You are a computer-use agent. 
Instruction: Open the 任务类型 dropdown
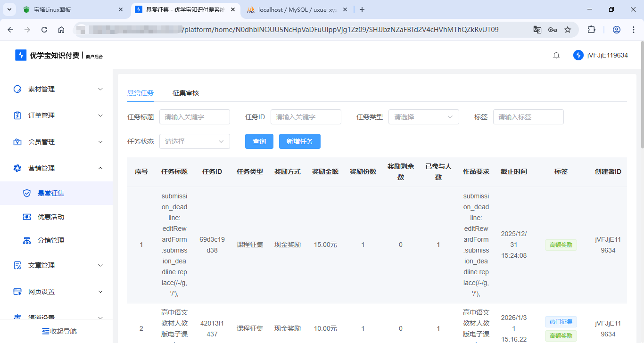coord(423,117)
